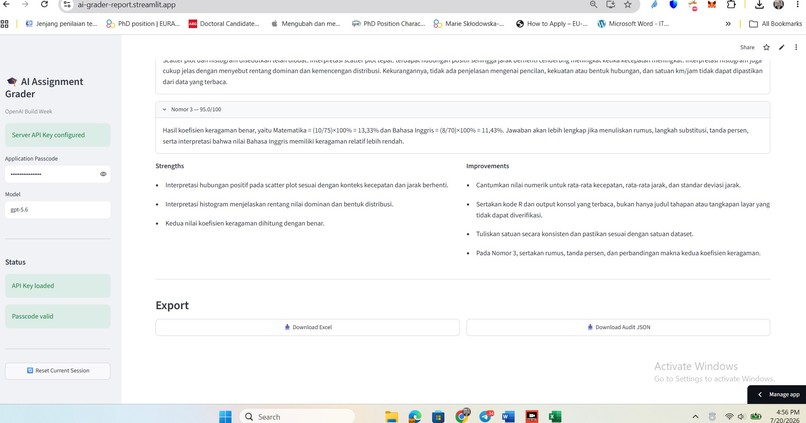The height and width of the screenshot is (423, 806).
Task: Open Microsoft Store from the taskbar
Action: [438, 416]
